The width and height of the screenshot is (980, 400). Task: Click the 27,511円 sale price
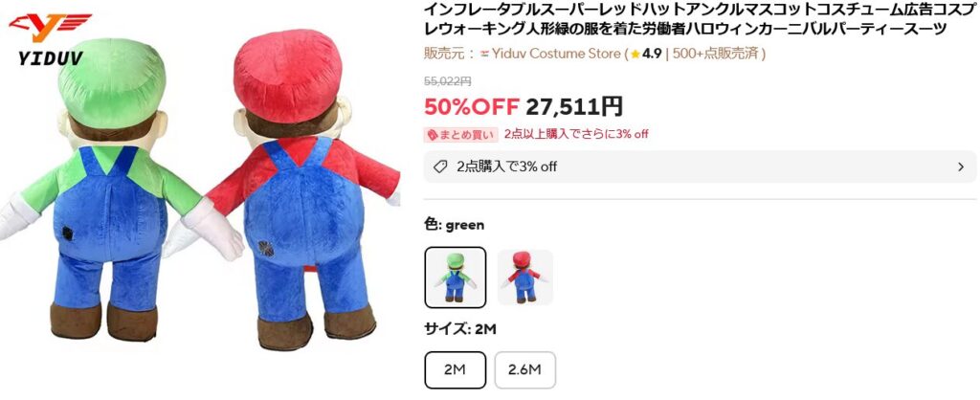point(574,107)
